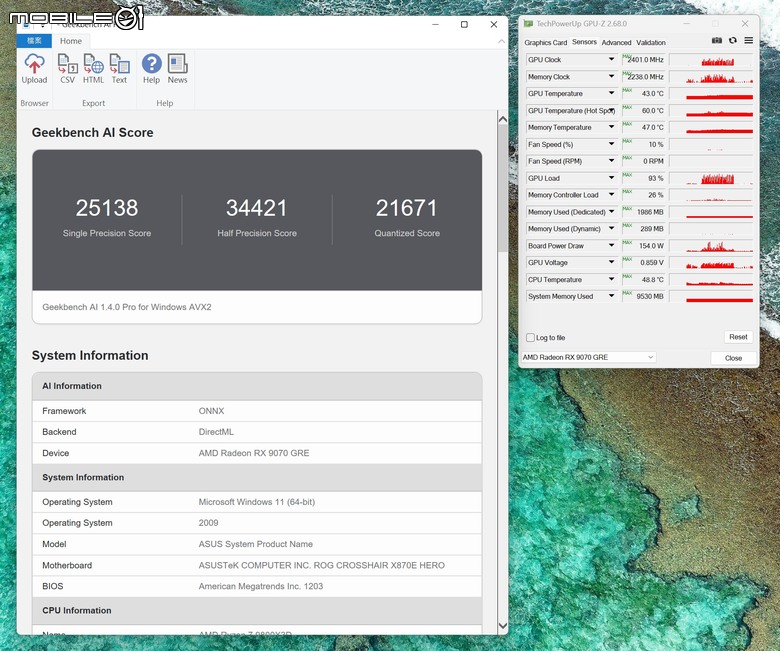Open GPU Load sensor dropdown
Screen dimensions: 780x651
pyautogui.click(x=611, y=178)
